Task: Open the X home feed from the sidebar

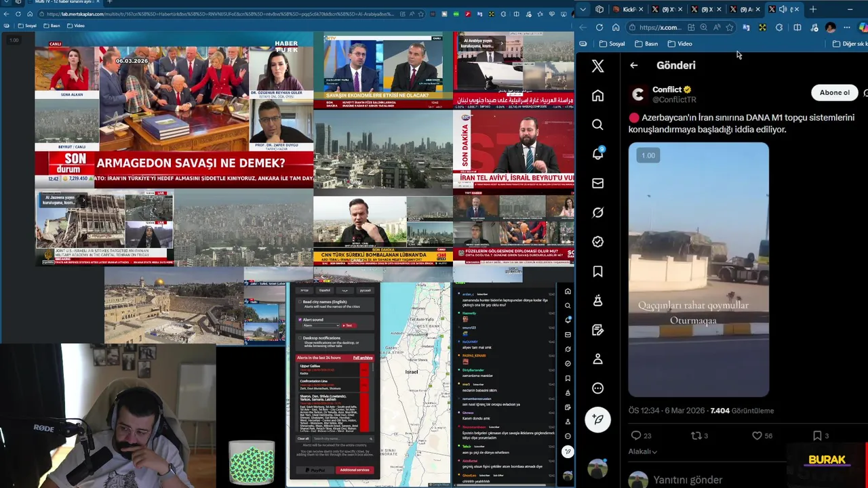Action: point(597,96)
